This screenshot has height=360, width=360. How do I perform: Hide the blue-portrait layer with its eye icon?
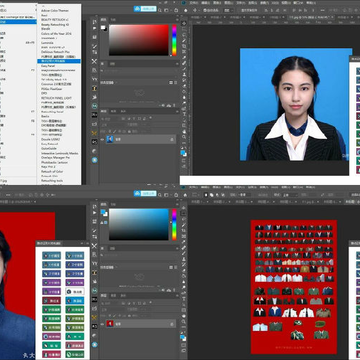click(x=102, y=139)
